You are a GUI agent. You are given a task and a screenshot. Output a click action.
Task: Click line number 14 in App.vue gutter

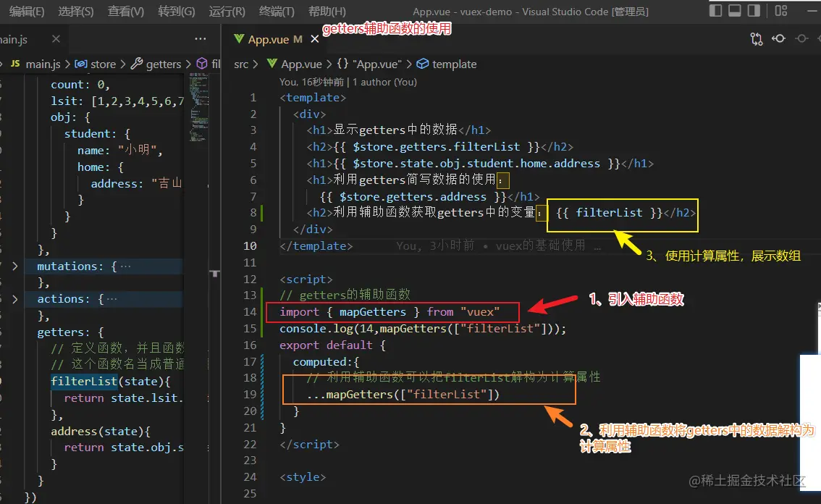pos(250,311)
